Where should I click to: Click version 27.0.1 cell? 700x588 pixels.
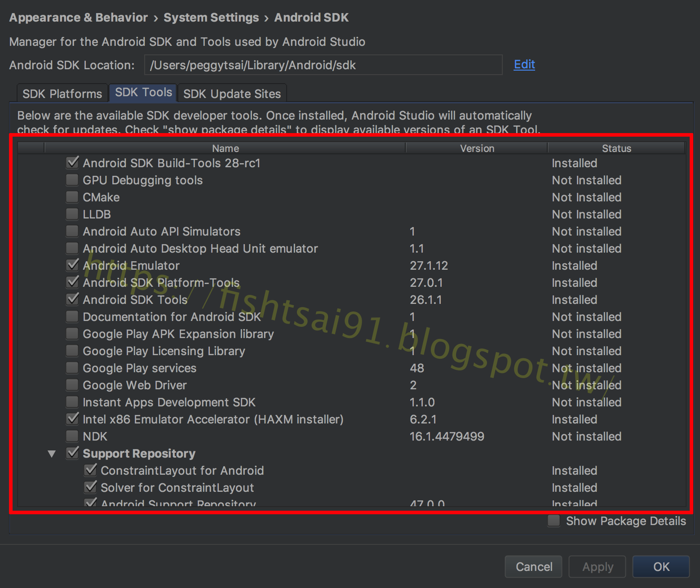pos(426,283)
